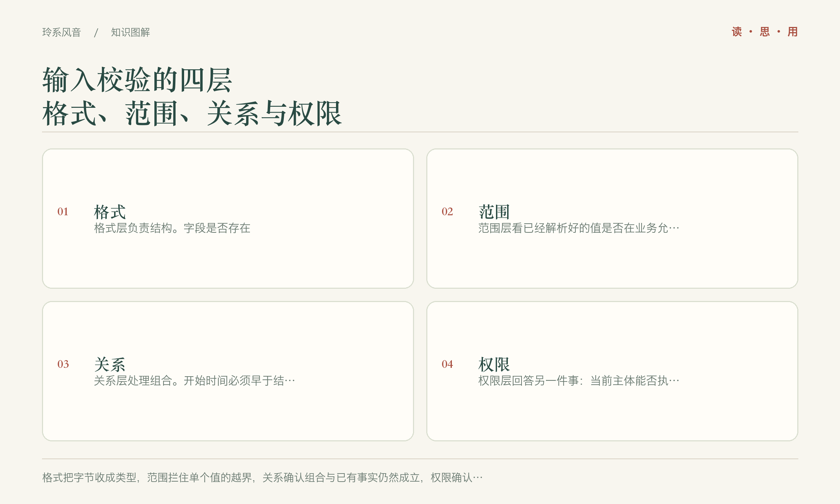Screen dimensions: 840x504
Task: Click the footer summary starting 格式把字节收成类型
Action: click(262, 477)
